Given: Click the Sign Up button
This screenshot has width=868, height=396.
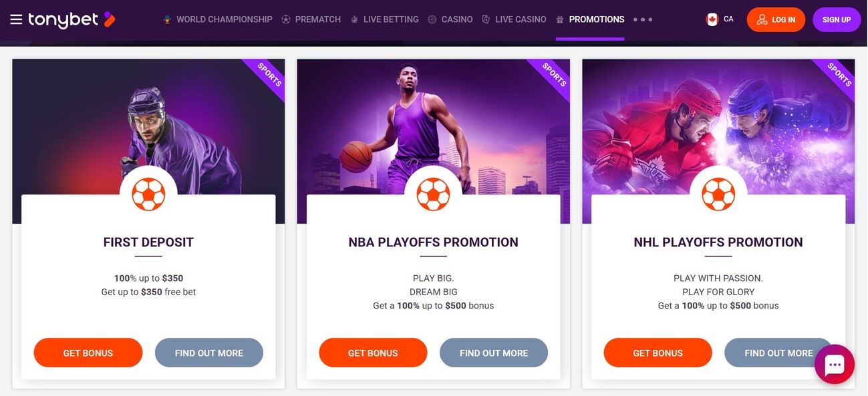Looking at the screenshot, I should click(837, 19).
